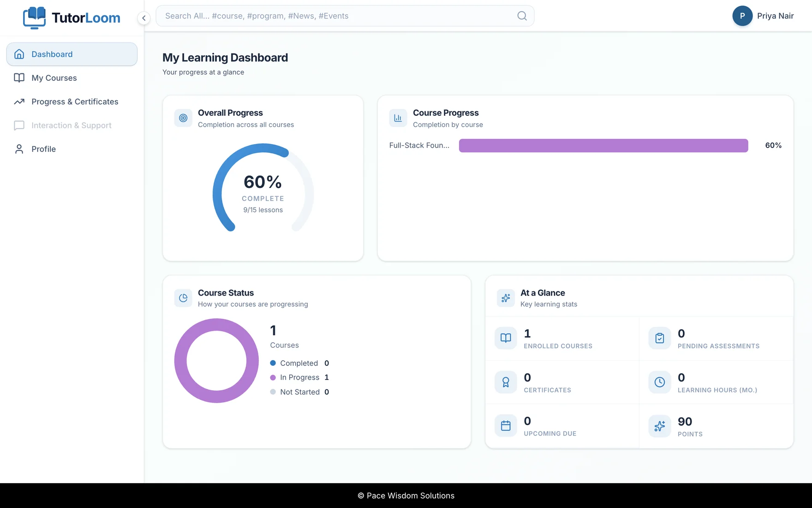Click the search magnifier icon
Screen dimensions: 812x508
click(522, 16)
